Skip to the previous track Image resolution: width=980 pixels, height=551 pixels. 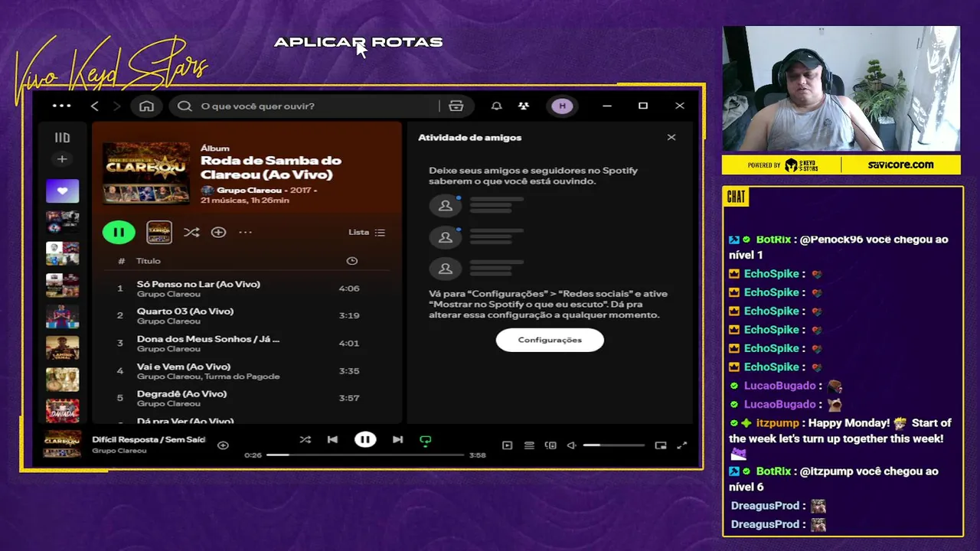332,439
